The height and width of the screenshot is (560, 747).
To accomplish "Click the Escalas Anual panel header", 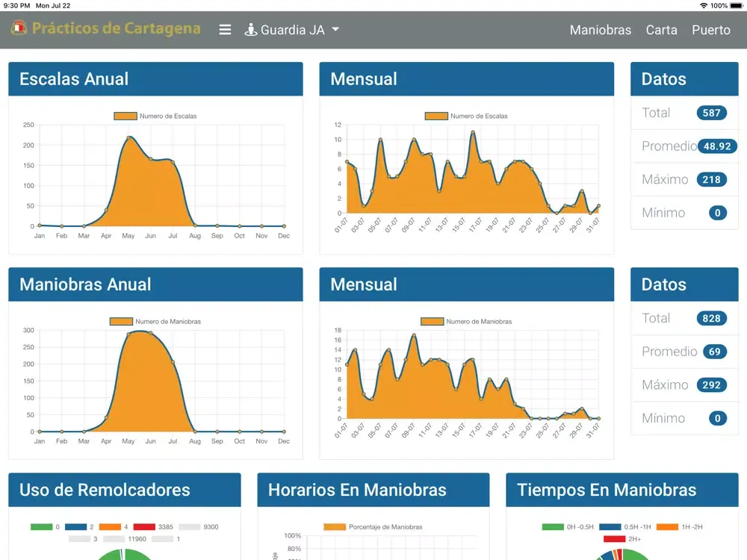I will (x=155, y=79).
